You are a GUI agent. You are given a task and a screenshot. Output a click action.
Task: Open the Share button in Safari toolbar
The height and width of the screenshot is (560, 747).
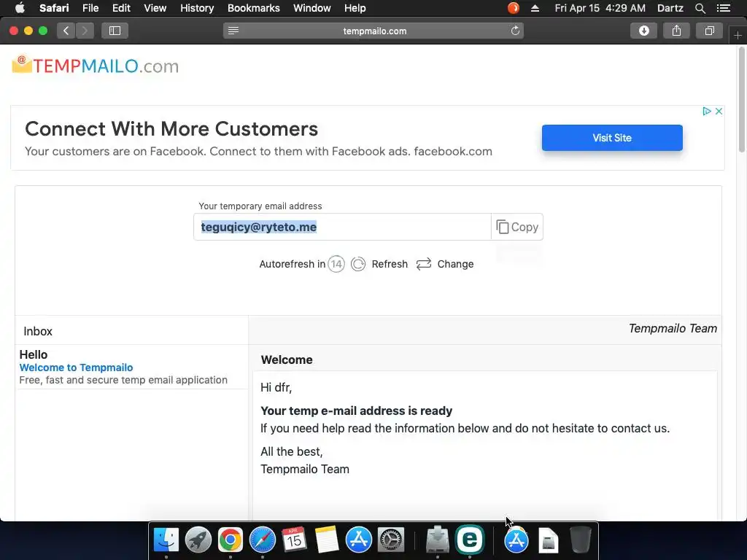tap(676, 31)
